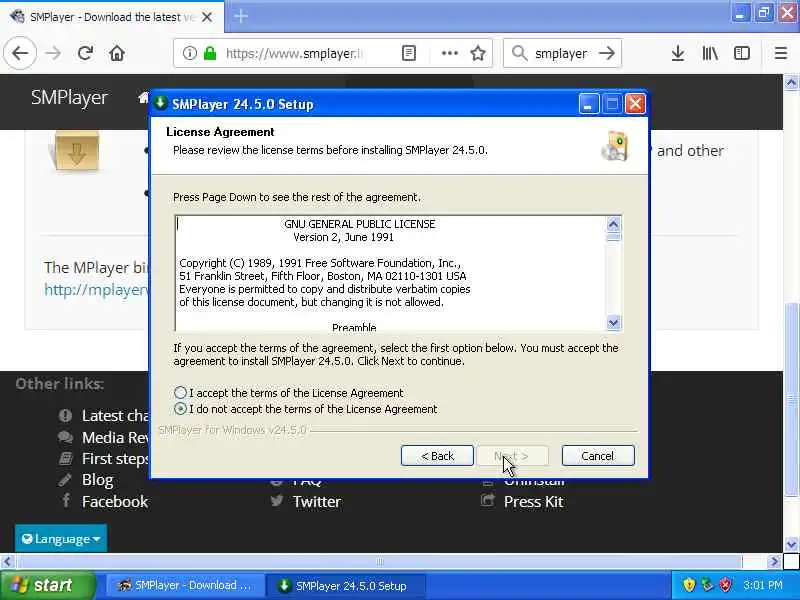Click the green padlock security icon
The height and width of the screenshot is (600, 800).
tap(210, 53)
